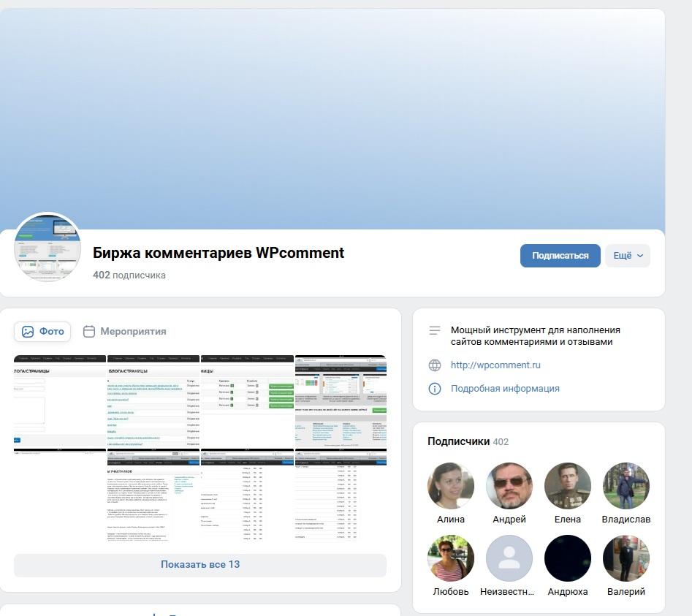Click the globe icon beside website link
Viewport: 692px width, 616px height.
coord(435,365)
